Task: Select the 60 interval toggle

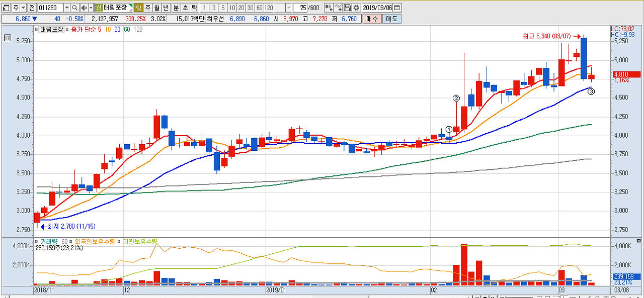Action: 259,8
